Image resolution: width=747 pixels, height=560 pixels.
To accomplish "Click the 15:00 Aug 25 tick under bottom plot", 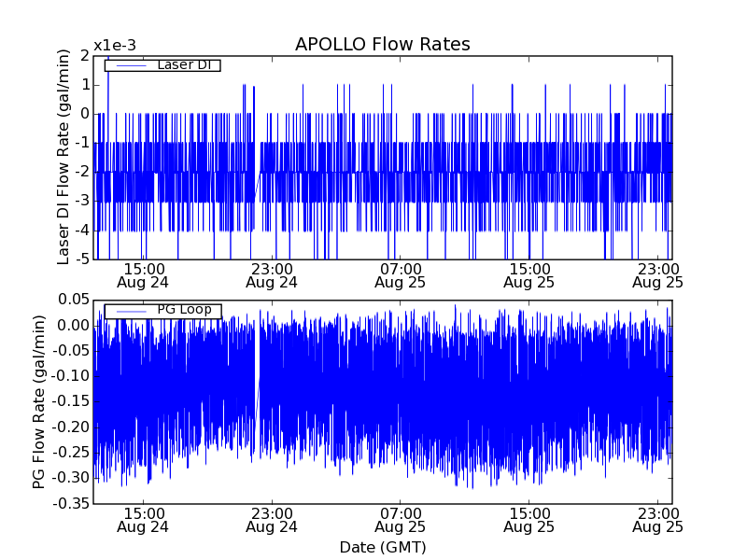I will (x=529, y=520).
